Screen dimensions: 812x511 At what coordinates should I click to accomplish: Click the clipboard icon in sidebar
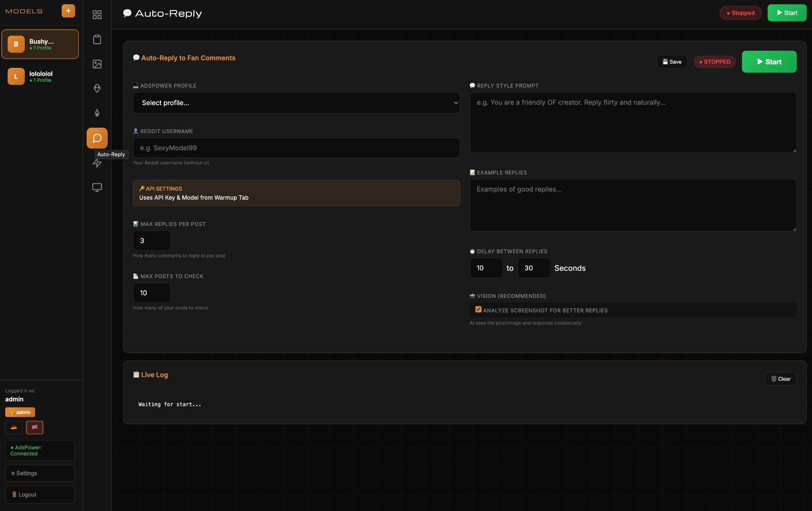[x=97, y=39]
